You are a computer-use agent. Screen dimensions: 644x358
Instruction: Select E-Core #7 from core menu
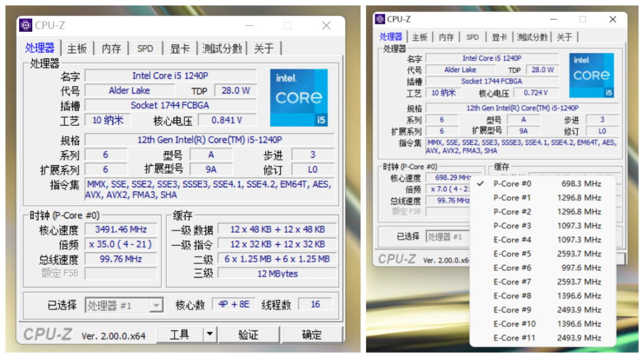pyautogui.click(x=542, y=282)
